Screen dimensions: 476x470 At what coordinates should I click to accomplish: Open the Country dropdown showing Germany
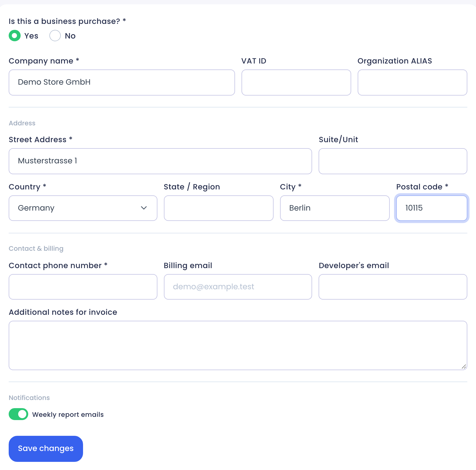tap(83, 208)
